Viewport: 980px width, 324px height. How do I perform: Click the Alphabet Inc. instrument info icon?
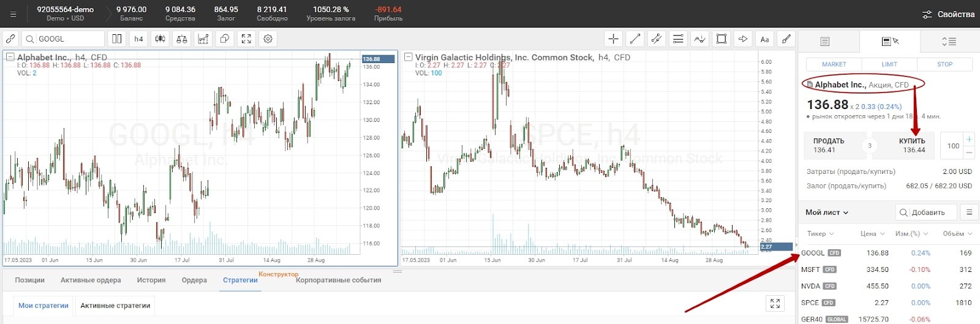pos(810,85)
